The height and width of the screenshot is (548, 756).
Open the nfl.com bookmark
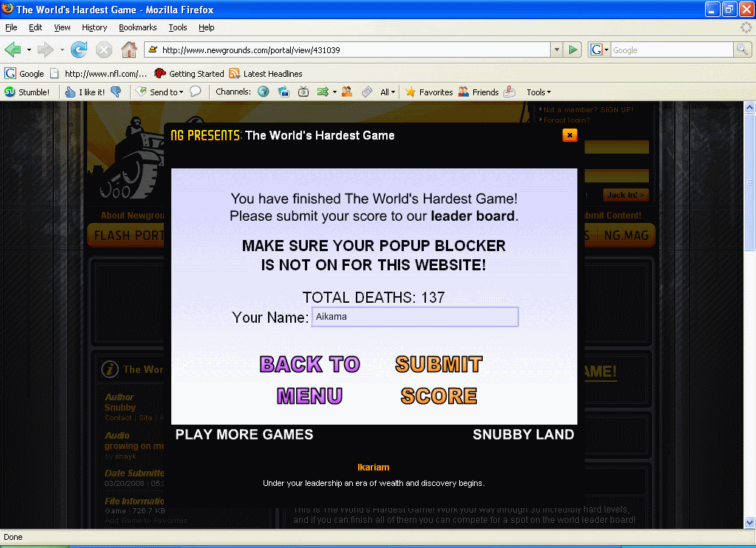tap(99, 74)
